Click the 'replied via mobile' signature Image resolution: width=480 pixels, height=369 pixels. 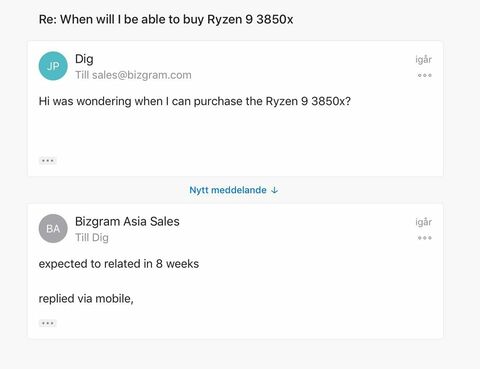click(x=86, y=298)
